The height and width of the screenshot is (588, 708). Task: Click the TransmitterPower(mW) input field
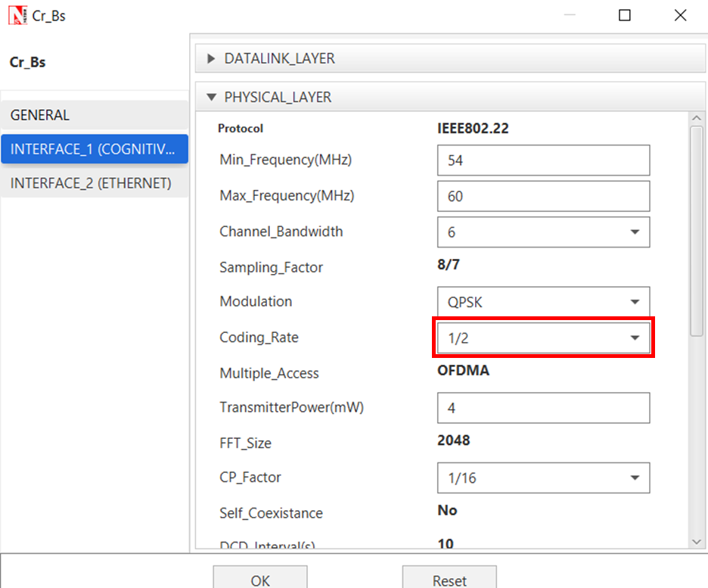click(x=542, y=408)
